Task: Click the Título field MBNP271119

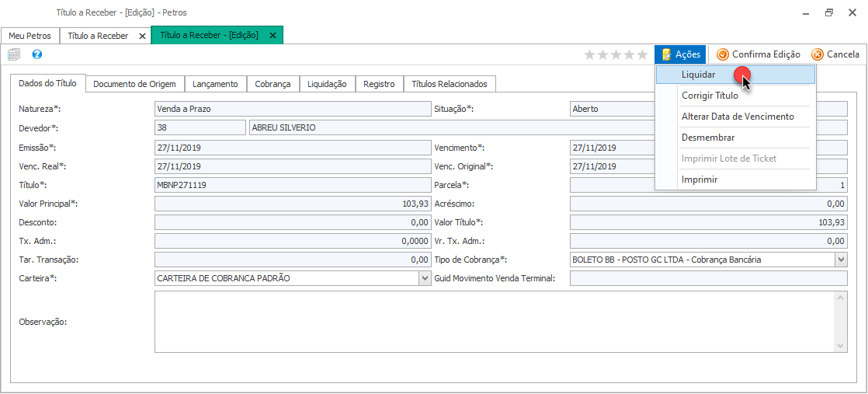Action: [293, 185]
